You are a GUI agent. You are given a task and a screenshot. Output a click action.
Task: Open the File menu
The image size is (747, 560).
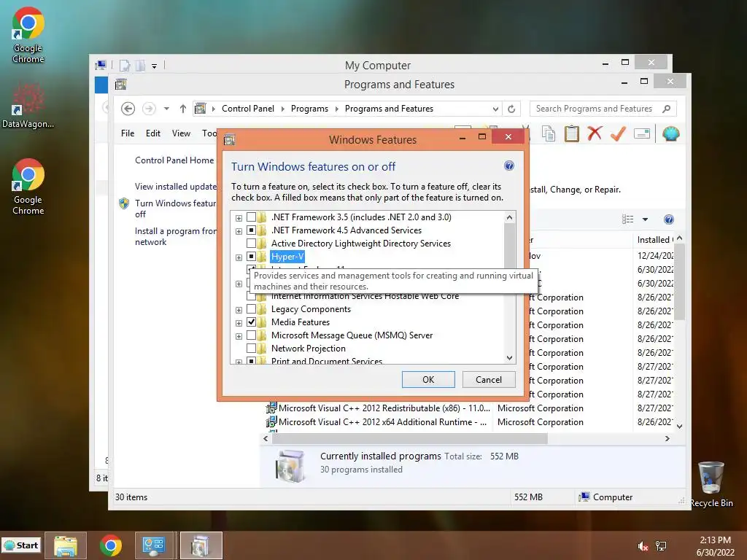pyautogui.click(x=128, y=133)
